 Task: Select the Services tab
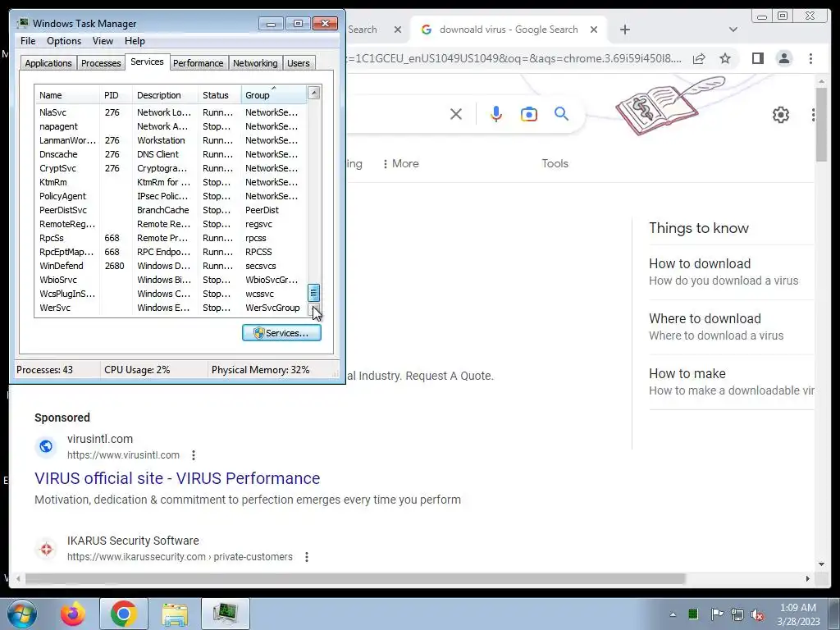point(147,62)
